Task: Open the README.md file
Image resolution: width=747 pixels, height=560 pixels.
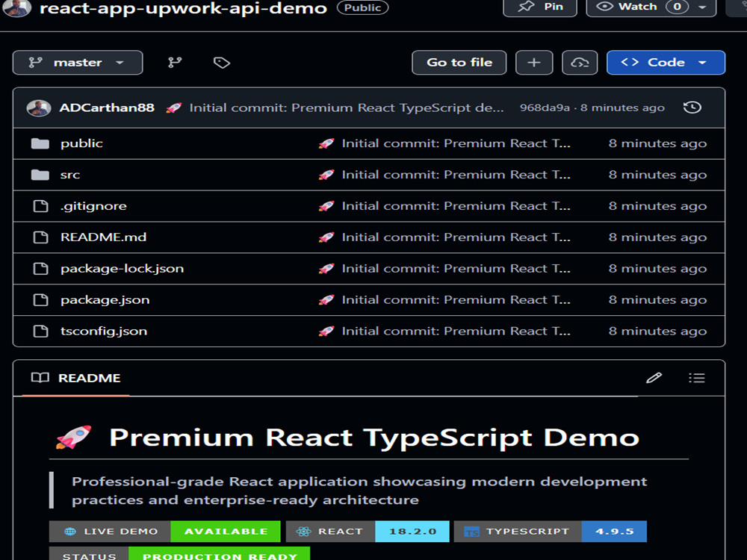Action: (x=103, y=237)
